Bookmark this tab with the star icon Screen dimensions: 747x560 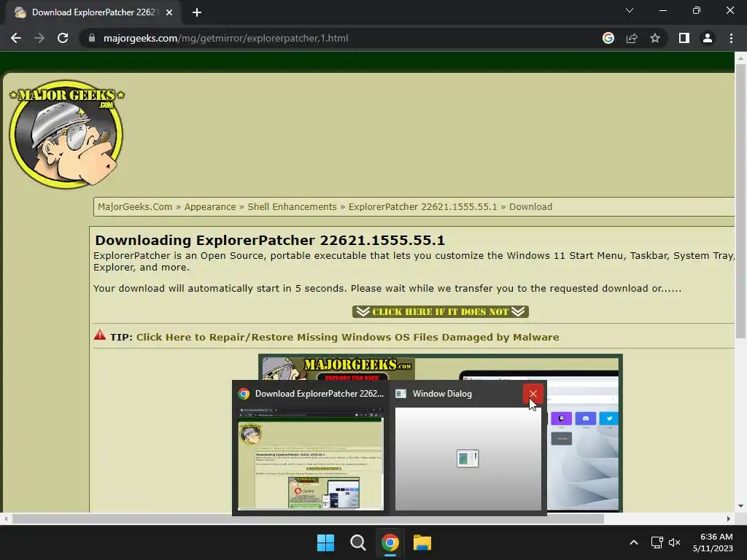pyautogui.click(x=655, y=38)
